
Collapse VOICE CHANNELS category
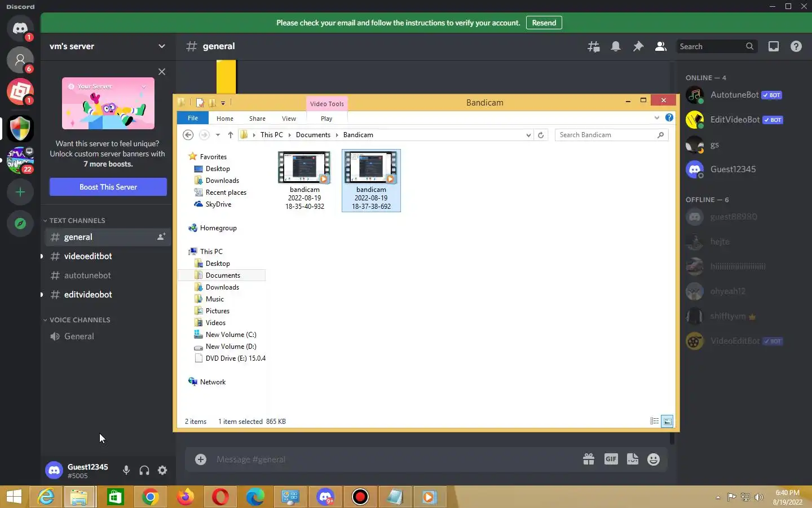click(77, 320)
